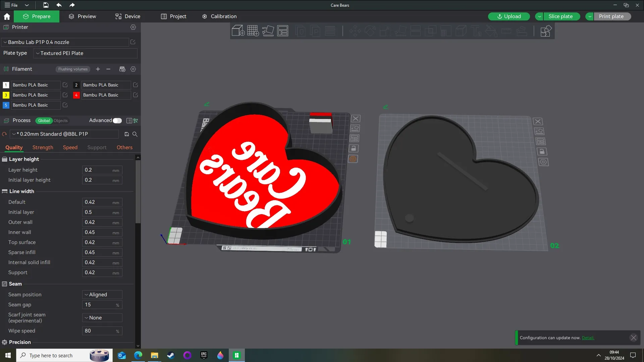Edit filament 5 preset settings
This screenshot has width=644, height=362.
(65, 105)
